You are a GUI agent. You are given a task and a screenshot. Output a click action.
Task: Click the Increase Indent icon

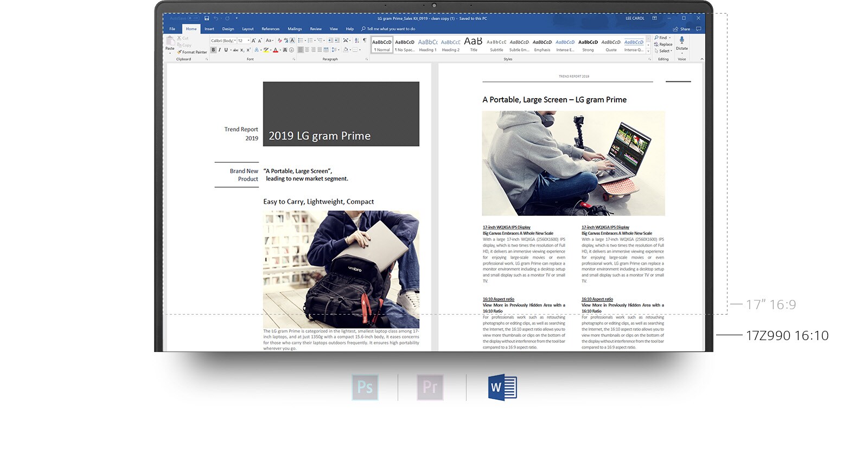point(337,41)
